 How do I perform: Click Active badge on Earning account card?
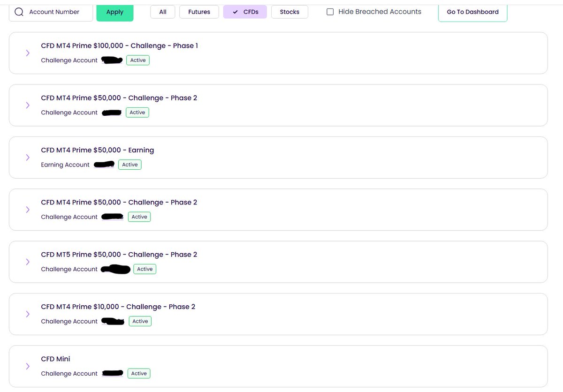pos(130,165)
